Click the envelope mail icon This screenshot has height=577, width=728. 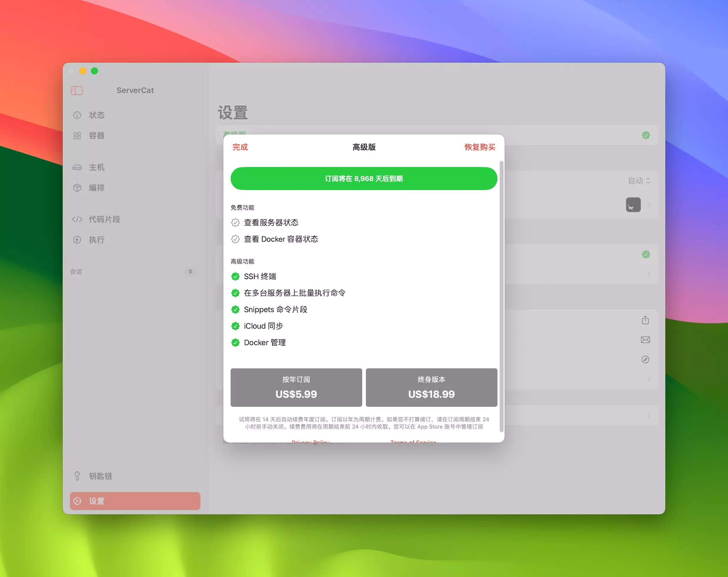click(645, 340)
